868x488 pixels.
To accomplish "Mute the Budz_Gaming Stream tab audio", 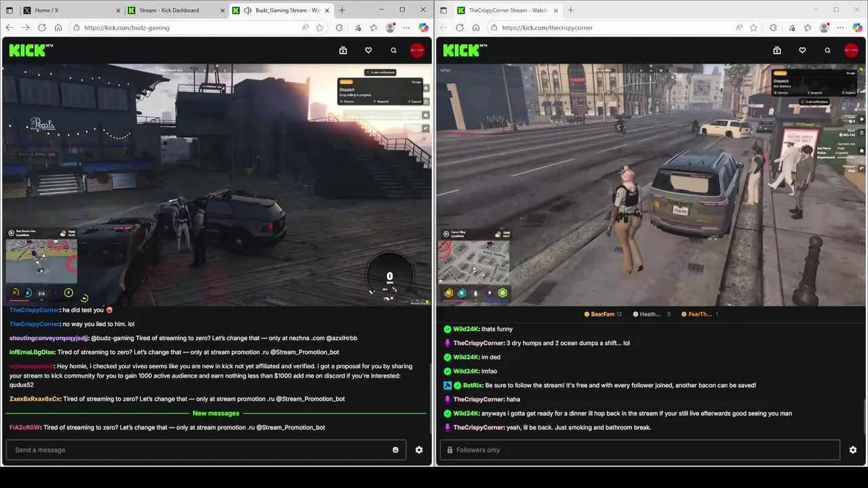I will [248, 10].
